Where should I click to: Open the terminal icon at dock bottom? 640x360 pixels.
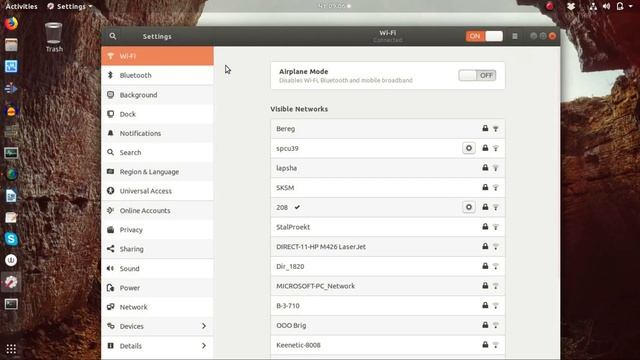point(11,304)
